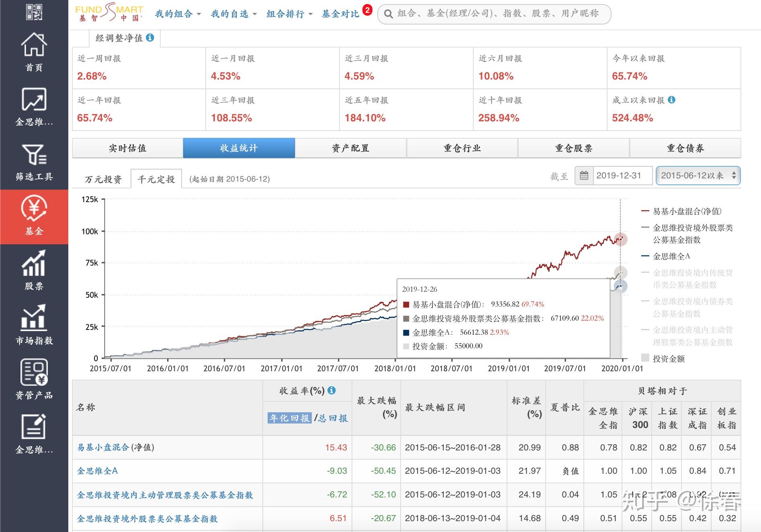Select the 千元定投 sub-tab
The width and height of the screenshot is (761, 532).
[x=156, y=179]
